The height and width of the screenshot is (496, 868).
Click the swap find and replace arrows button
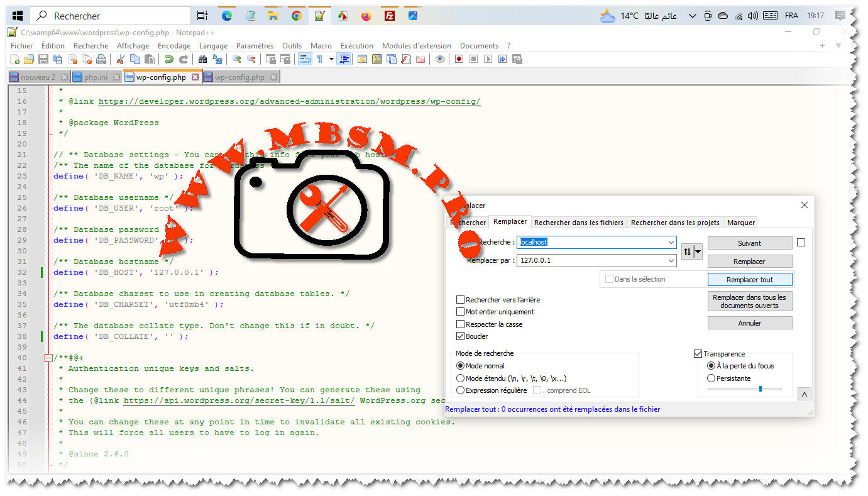pos(687,251)
